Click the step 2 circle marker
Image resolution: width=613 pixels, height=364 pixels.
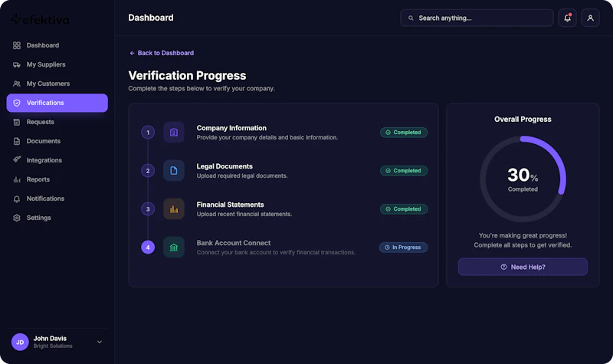point(148,170)
